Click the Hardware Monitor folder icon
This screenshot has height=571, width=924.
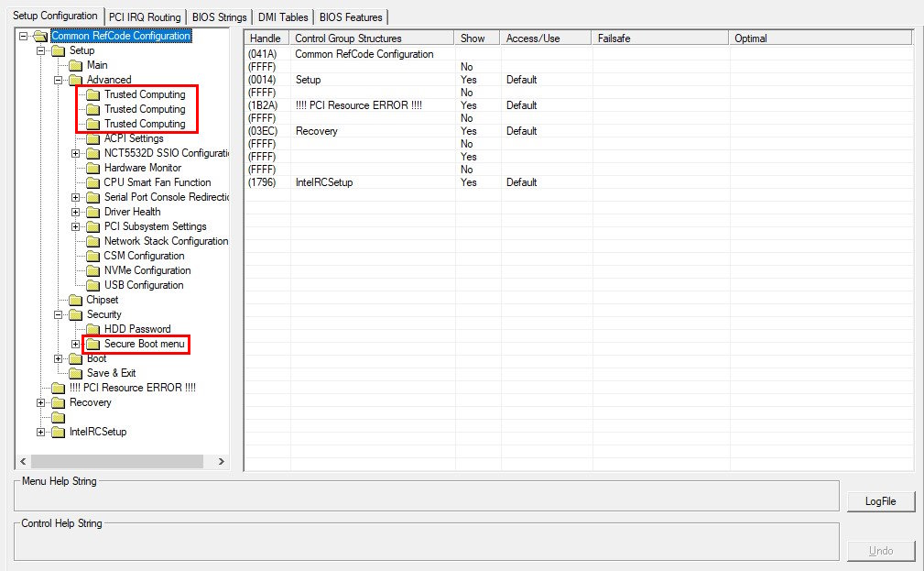point(92,168)
